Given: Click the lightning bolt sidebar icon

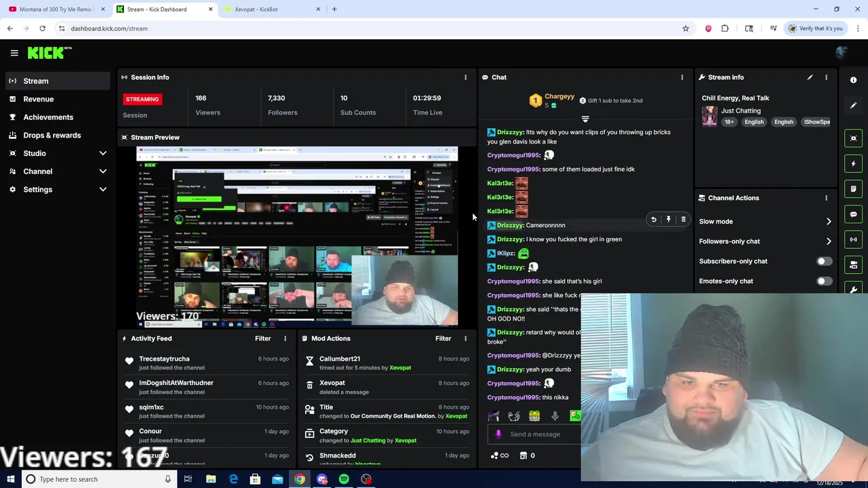Looking at the screenshot, I should [854, 163].
